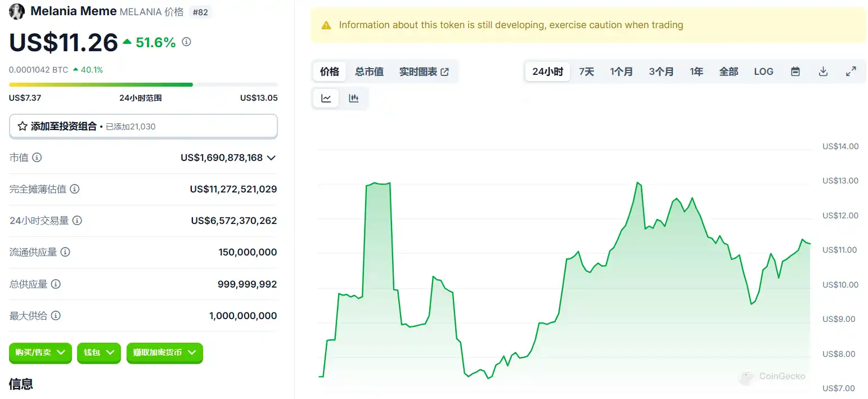868x399 pixels.
Task: Click the download chart data icon
Action: (x=823, y=71)
